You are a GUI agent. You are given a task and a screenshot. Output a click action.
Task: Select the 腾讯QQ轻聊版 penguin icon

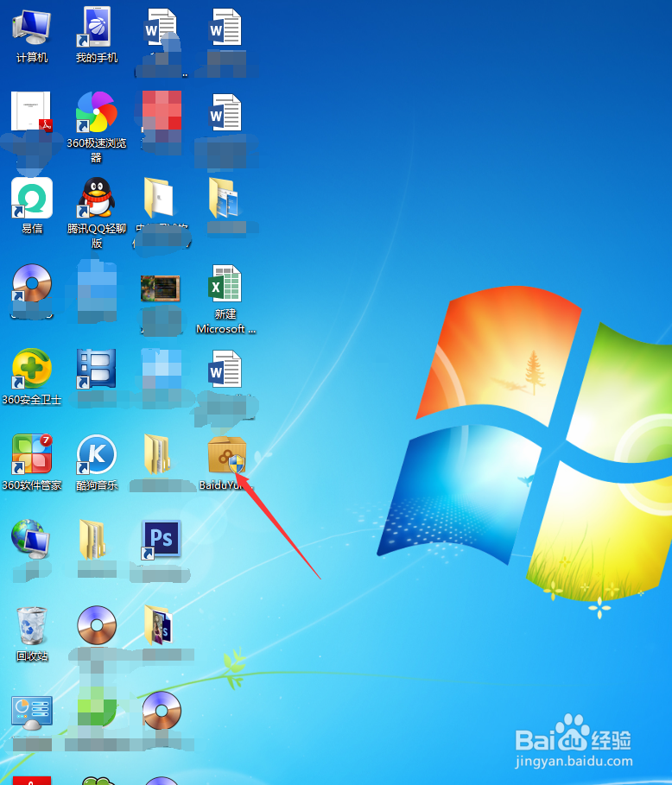(x=96, y=198)
